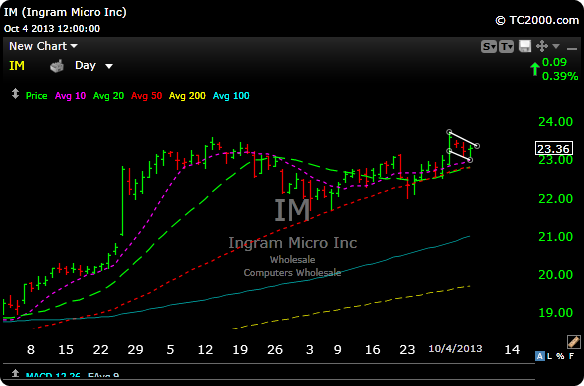Click the up-down arrows beside Price legend
584x386 pixels.
point(15,94)
